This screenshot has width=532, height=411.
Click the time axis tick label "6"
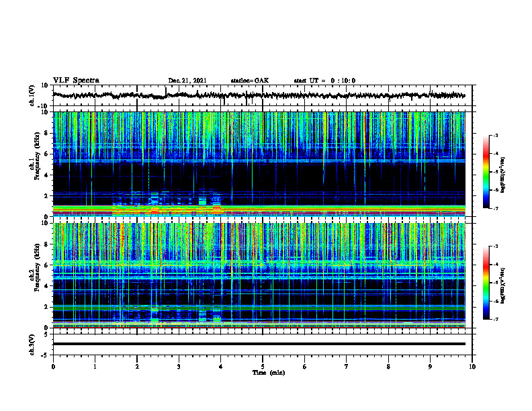click(305, 367)
